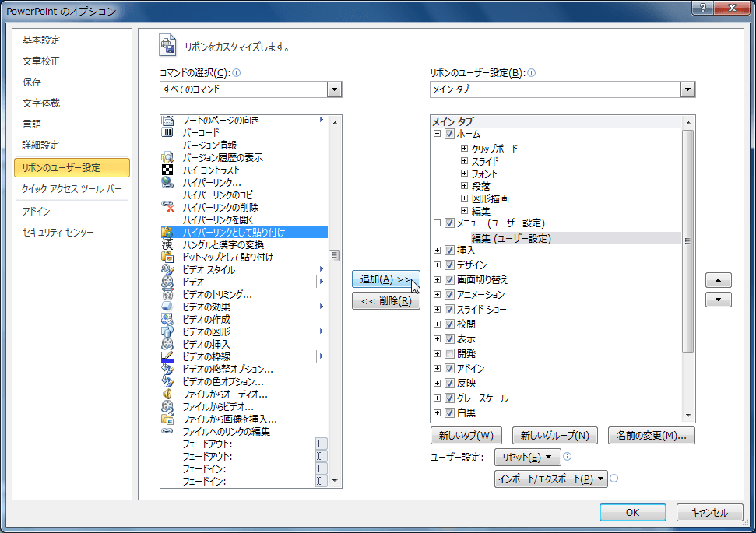This screenshot has width=756, height=533.
Task: Open the 文章校正 options page
Action: tap(41, 61)
